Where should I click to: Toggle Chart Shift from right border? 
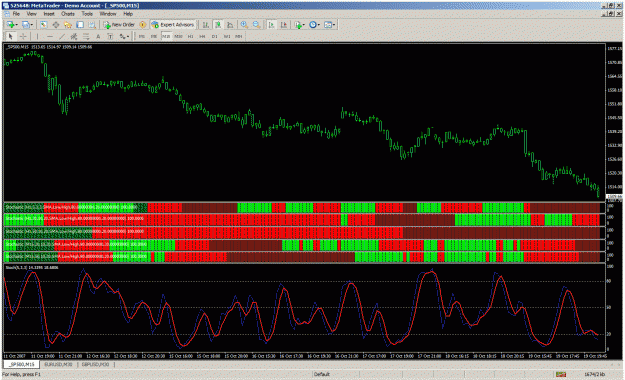tap(284, 25)
